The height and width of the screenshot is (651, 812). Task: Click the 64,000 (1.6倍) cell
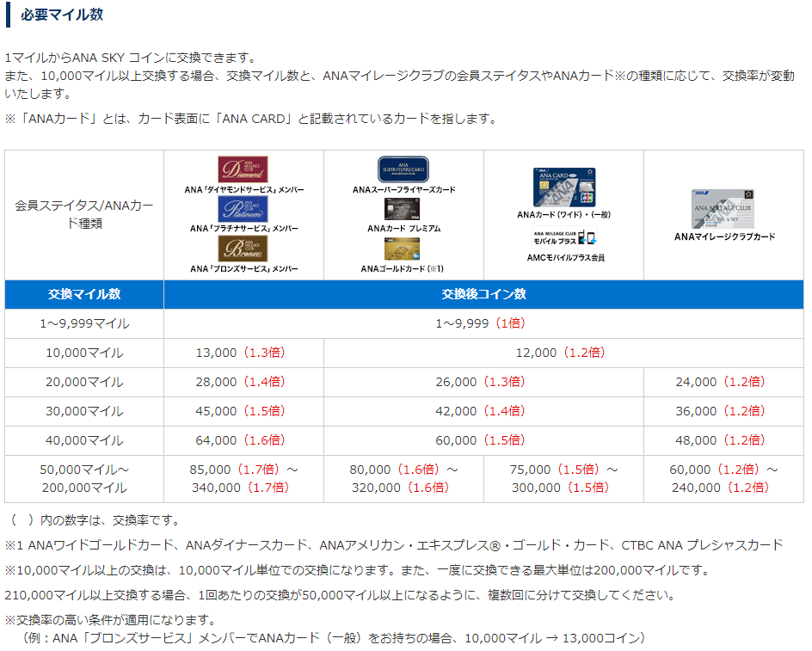click(x=243, y=440)
